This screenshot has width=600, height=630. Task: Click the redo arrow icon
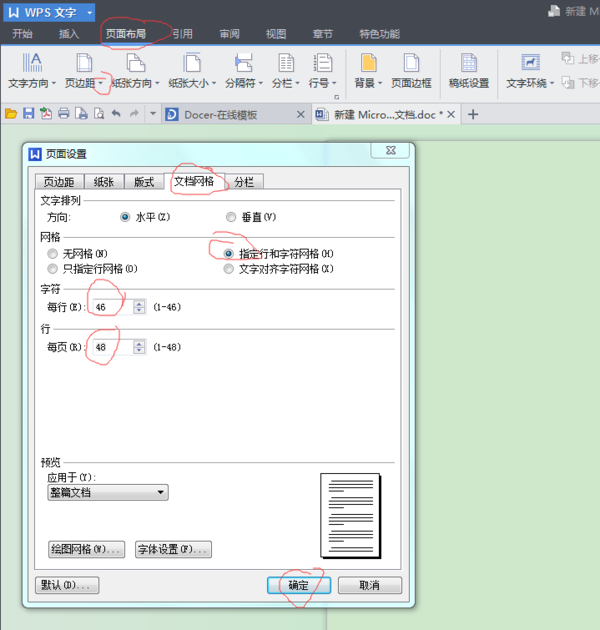click(134, 114)
